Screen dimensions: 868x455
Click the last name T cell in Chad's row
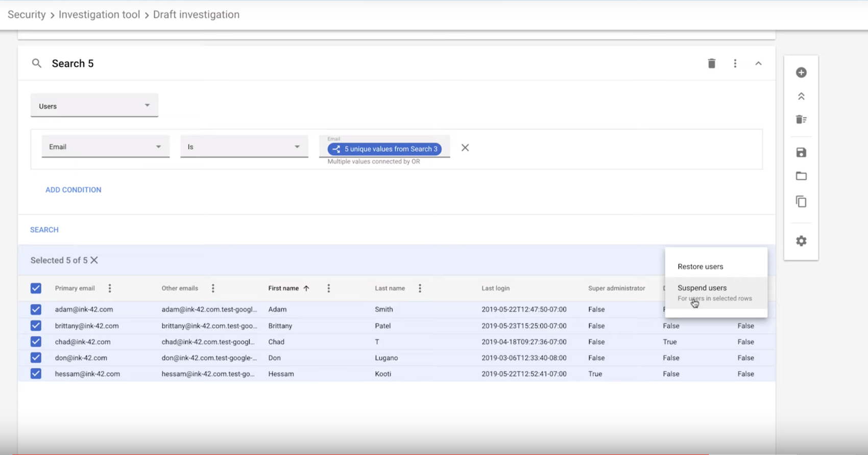(377, 342)
